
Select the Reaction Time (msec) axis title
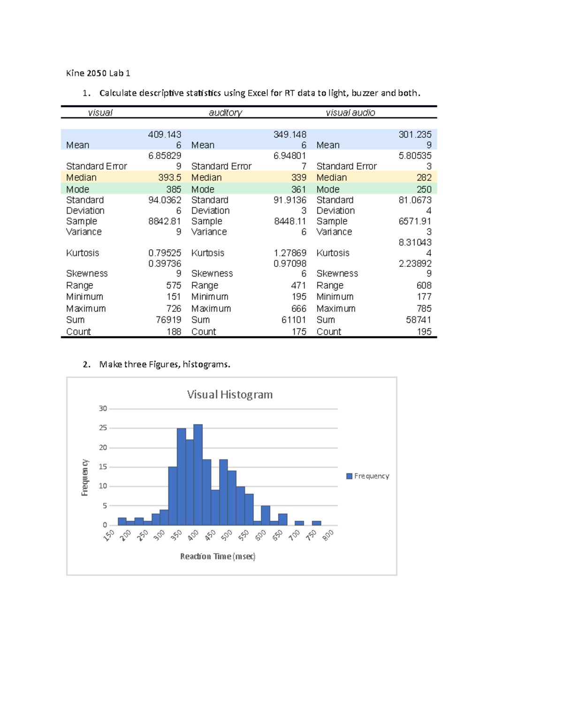click(x=218, y=556)
